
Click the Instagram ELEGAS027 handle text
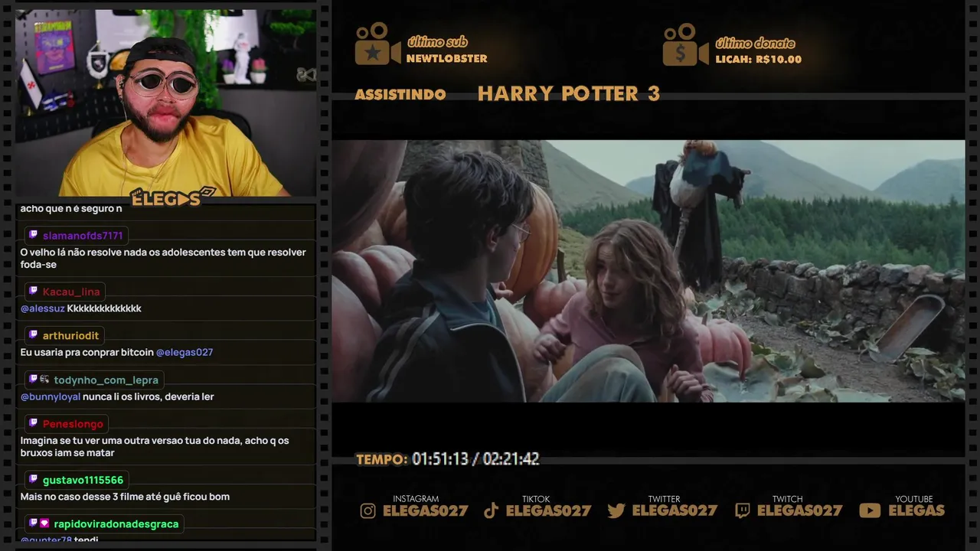tap(426, 510)
